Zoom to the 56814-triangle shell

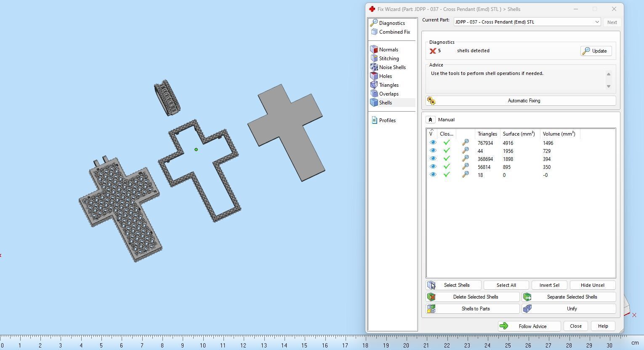point(465,167)
